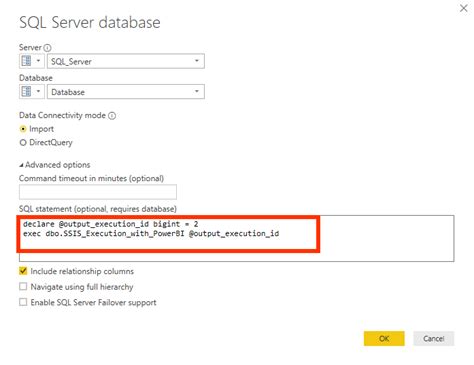Image resolution: width=474 pixels, height=365 pixels.
Task: Select the Import radio button
Action: [23, 129]
